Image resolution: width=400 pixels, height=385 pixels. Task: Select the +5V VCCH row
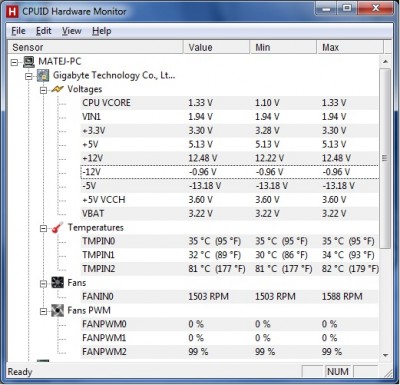point(229,200)
